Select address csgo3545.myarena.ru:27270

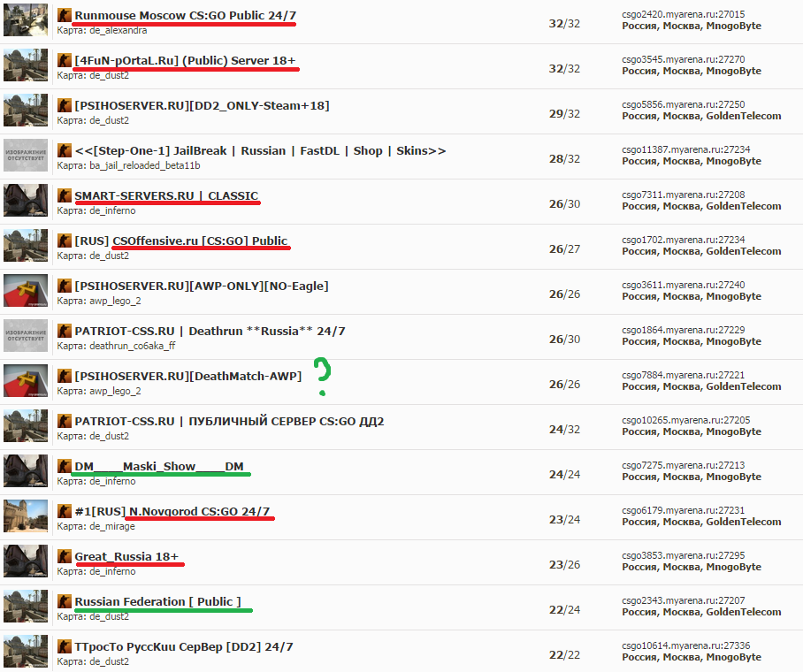coord(683,59)
